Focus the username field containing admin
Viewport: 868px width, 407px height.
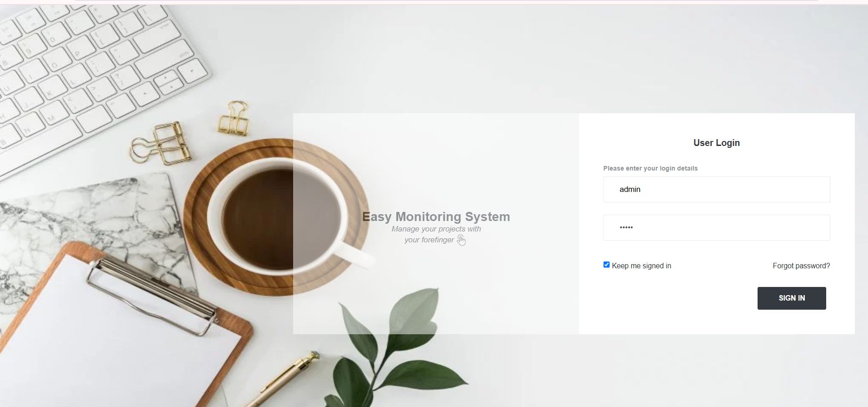click(x=717, y=190)
